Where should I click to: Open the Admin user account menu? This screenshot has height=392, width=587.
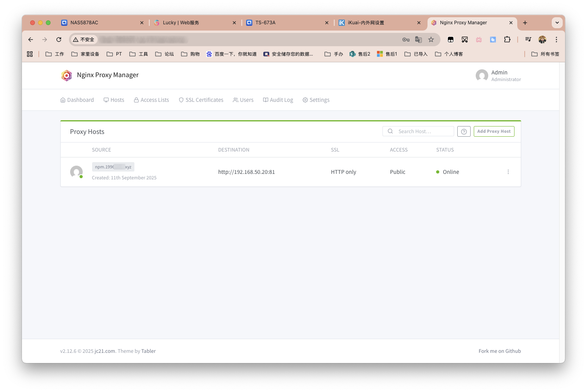point(498,76)
